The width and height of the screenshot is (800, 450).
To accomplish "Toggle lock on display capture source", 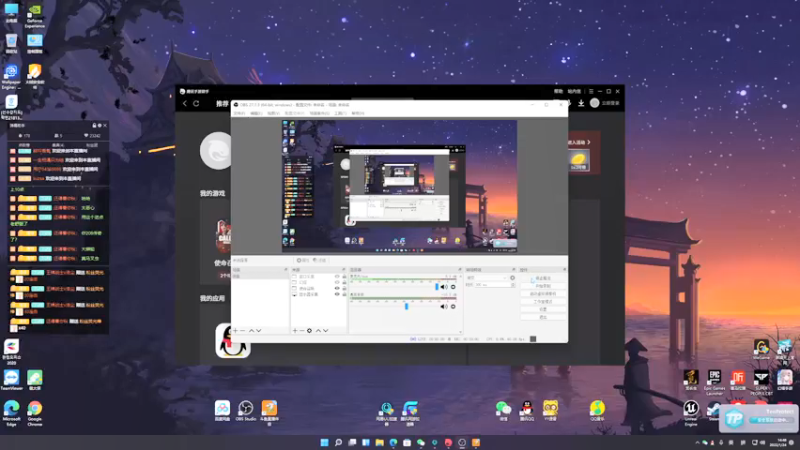I will tap(344, 294).
